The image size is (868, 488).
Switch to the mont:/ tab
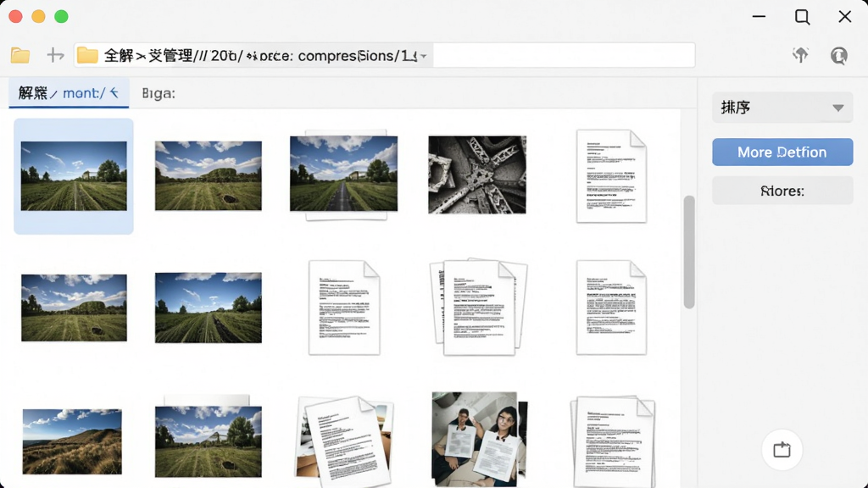69,93
